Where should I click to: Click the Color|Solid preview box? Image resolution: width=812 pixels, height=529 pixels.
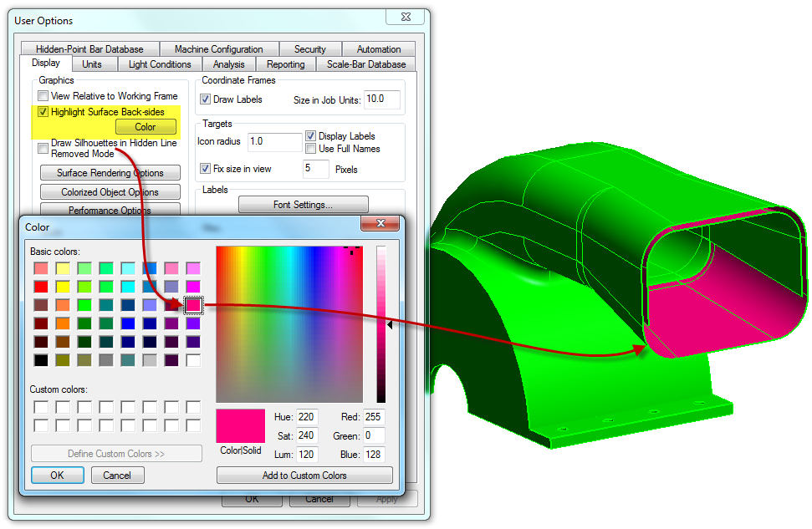pyautogui.click(x=240, y=425)
